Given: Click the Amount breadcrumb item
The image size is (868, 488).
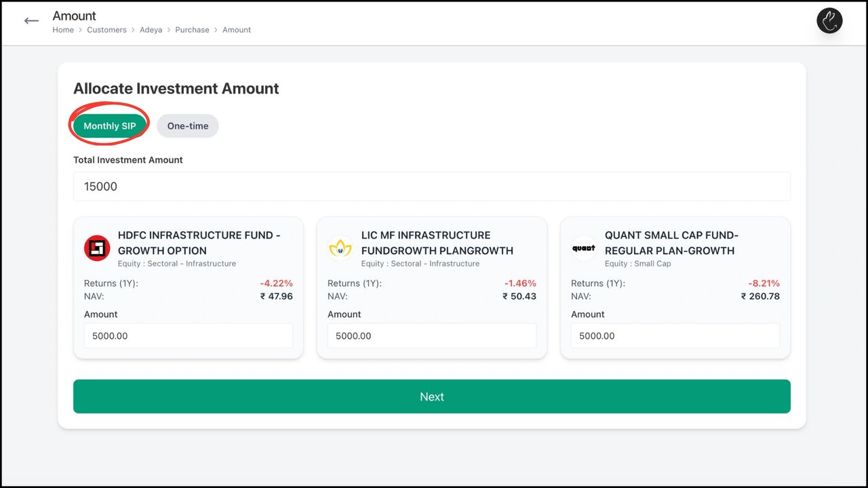Looking at the screenshot, I should tap(237, 30).
